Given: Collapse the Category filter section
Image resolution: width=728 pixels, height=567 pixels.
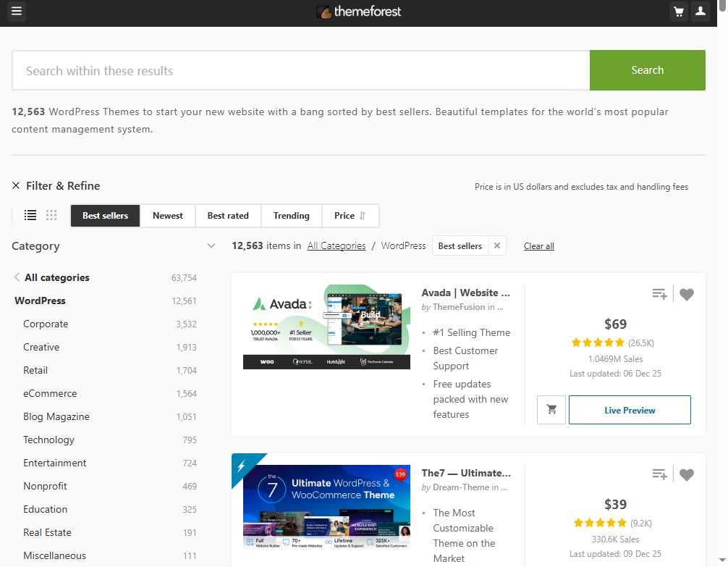Looking at the screenshot, I should 211,246.
